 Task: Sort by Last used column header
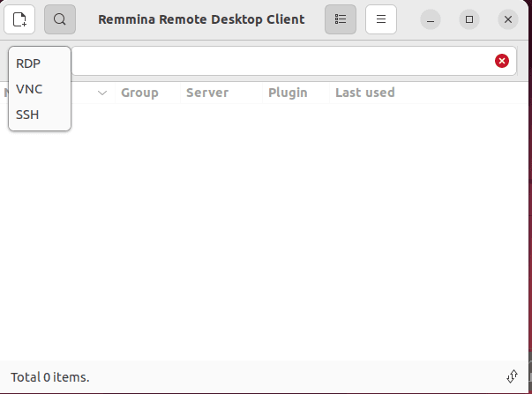[364, 93]
